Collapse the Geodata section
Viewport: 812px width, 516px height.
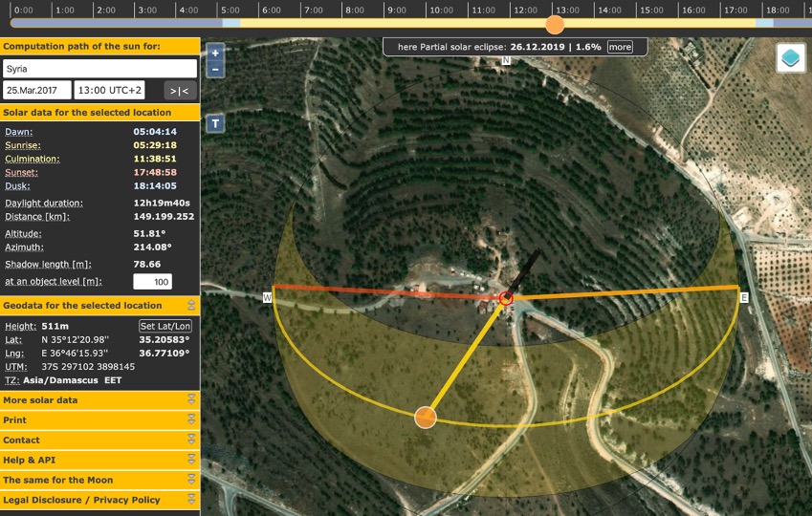pyautogui.click(x=191, y=306)
